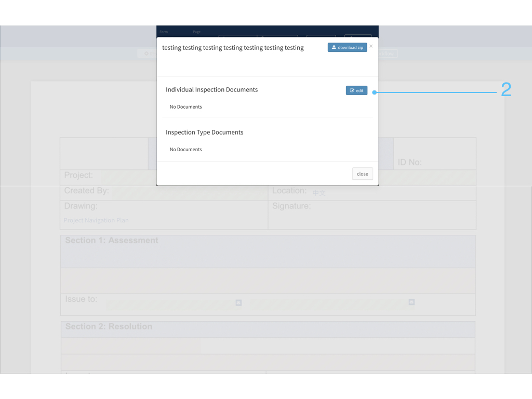Close the dialog with the X icon
This screenshot has width=532, height=399.
[x=371, y=46]
